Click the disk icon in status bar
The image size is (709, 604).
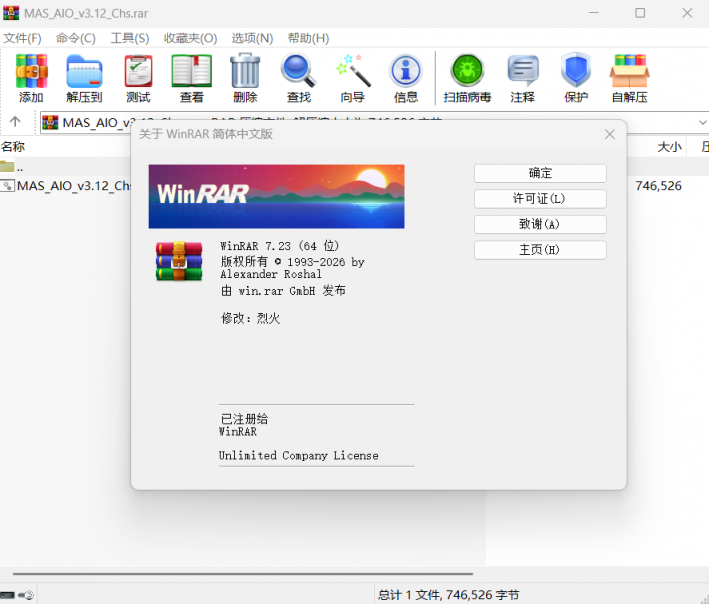pyautogui.click(x=7, y=595)
